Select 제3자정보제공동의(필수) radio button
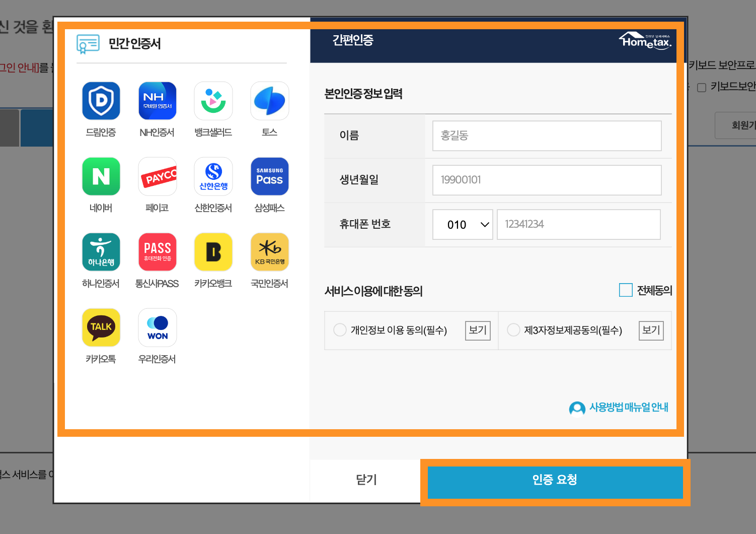The height and width of the screenshot is (534, 756). (513, 330)
